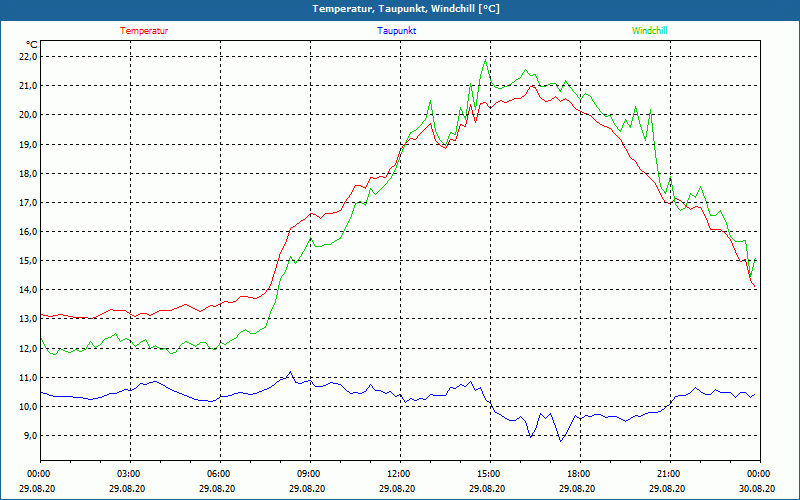Click the 10,0 y-axis value

(28, 407)
